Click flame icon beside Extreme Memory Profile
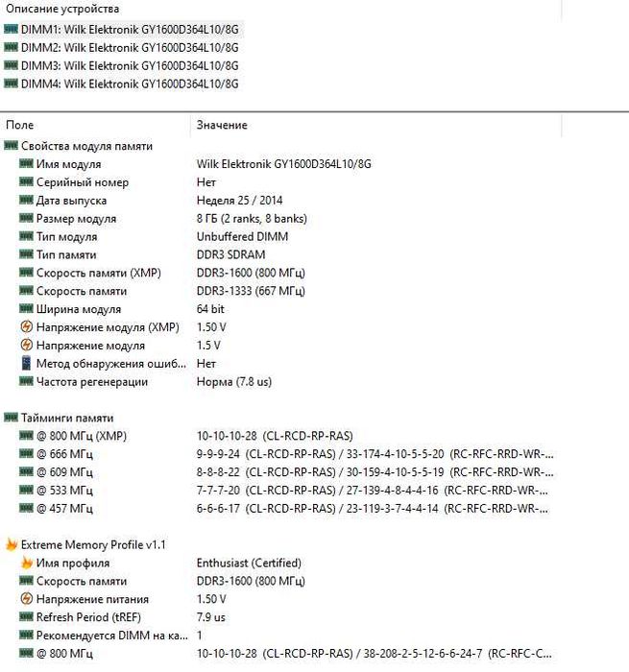 pos(12,544)
